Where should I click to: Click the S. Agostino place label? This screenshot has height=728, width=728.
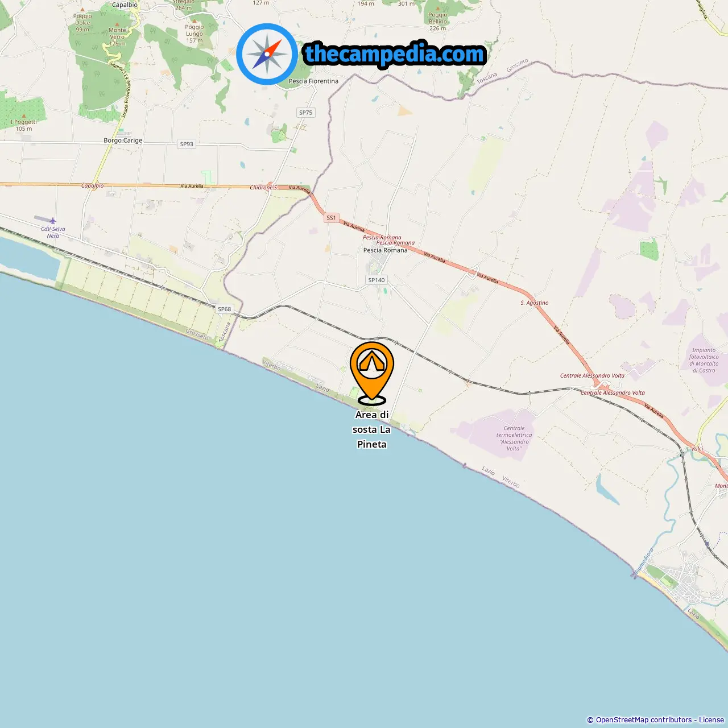coord(535,303)
